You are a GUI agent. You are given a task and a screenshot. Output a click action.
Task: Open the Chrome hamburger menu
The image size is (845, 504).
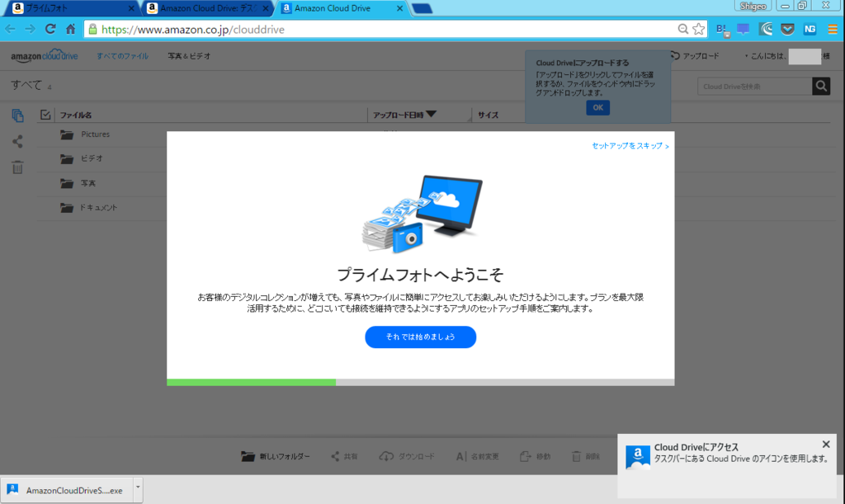pos(833,29)
